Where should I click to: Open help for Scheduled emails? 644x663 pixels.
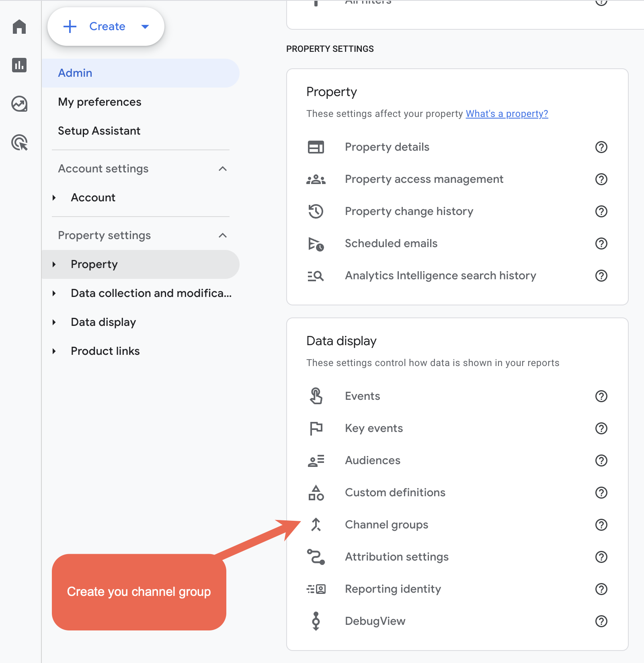coord(601,244)
